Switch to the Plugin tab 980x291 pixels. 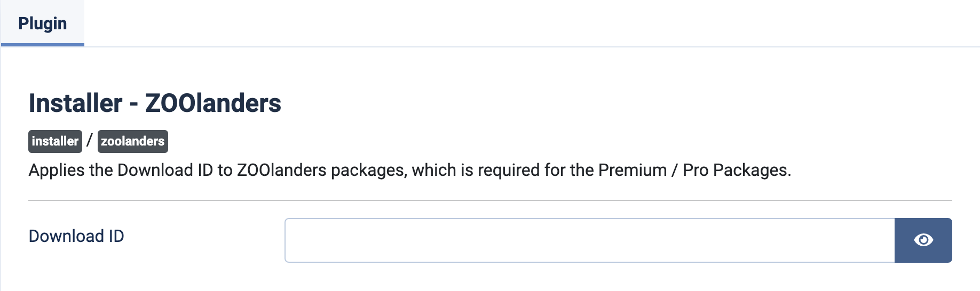click(43, 23)
